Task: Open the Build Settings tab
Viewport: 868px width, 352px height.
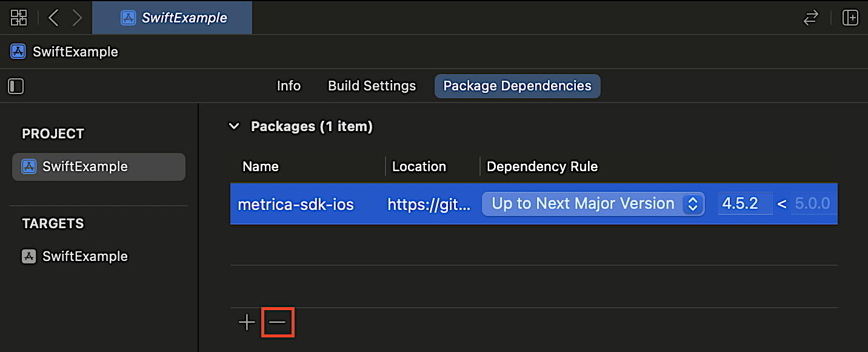Action: click(x=372, y=86)
